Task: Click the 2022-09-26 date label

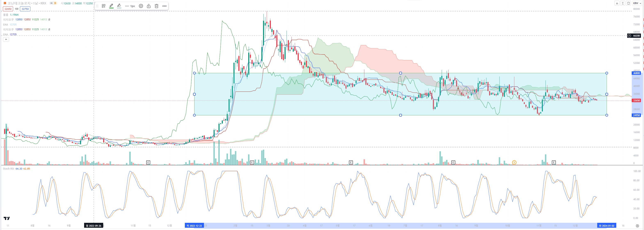Action: pos(94,226)
